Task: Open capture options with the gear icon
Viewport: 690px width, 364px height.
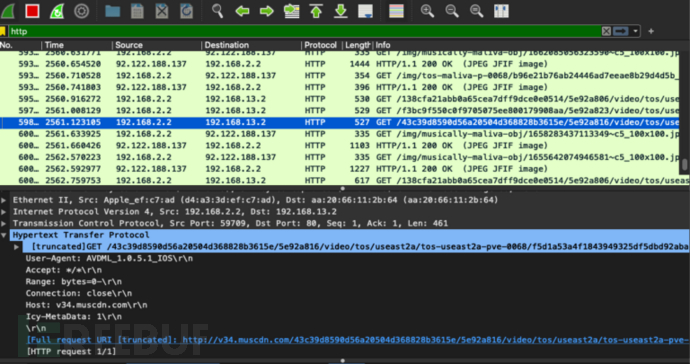Action: (81, 11)
